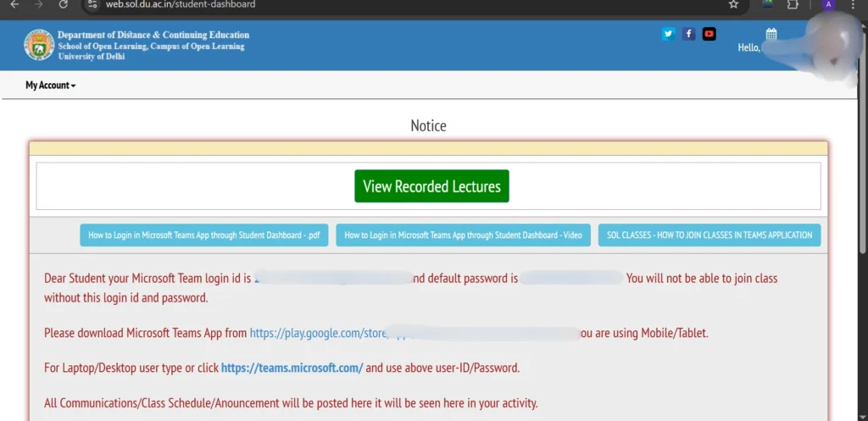868x421 pixels.
Task: Open the Twitter social icon
Action: point(669,34)
